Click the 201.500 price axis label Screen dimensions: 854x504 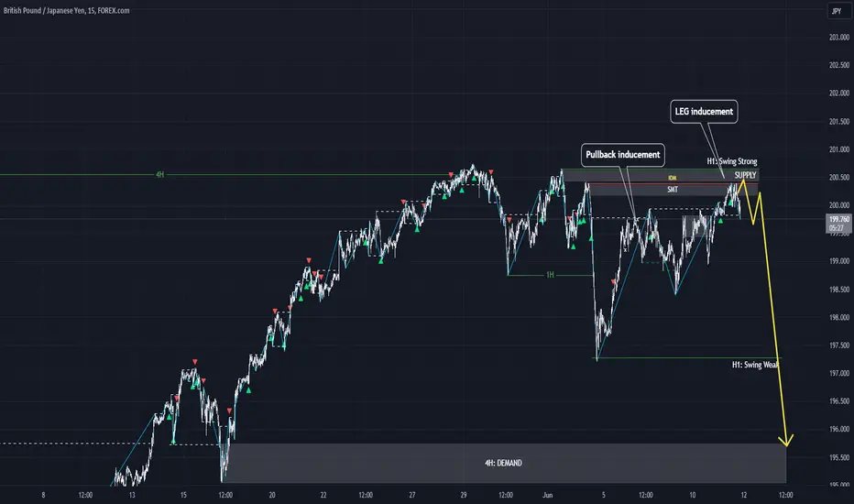click(838, 122)
